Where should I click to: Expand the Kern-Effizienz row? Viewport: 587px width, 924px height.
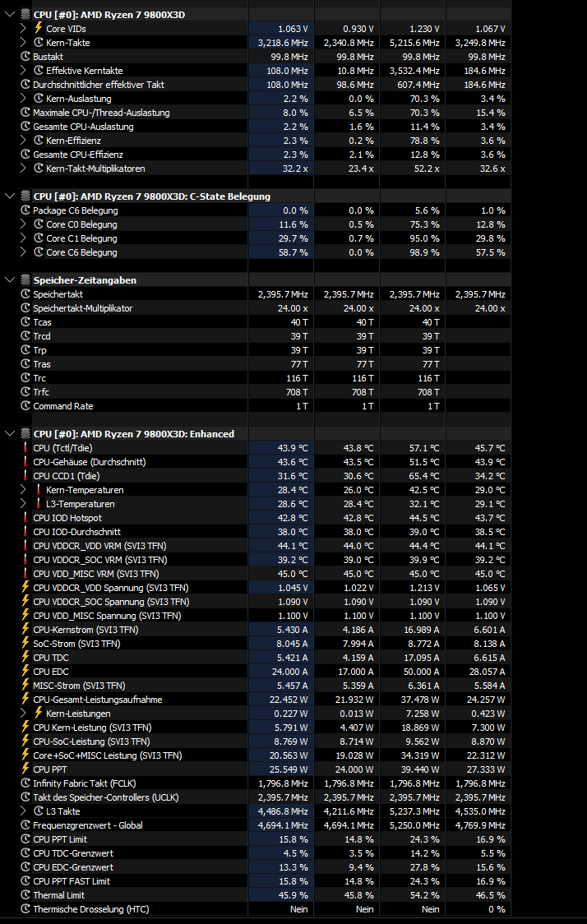pyautogui.click(x=23, y=141)
